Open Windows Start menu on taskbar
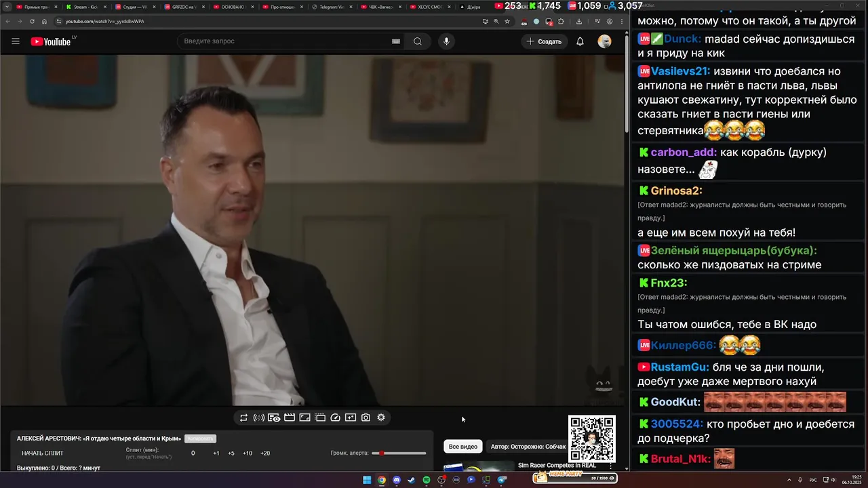Screen dimensions: 868x488 coord(367,480)
